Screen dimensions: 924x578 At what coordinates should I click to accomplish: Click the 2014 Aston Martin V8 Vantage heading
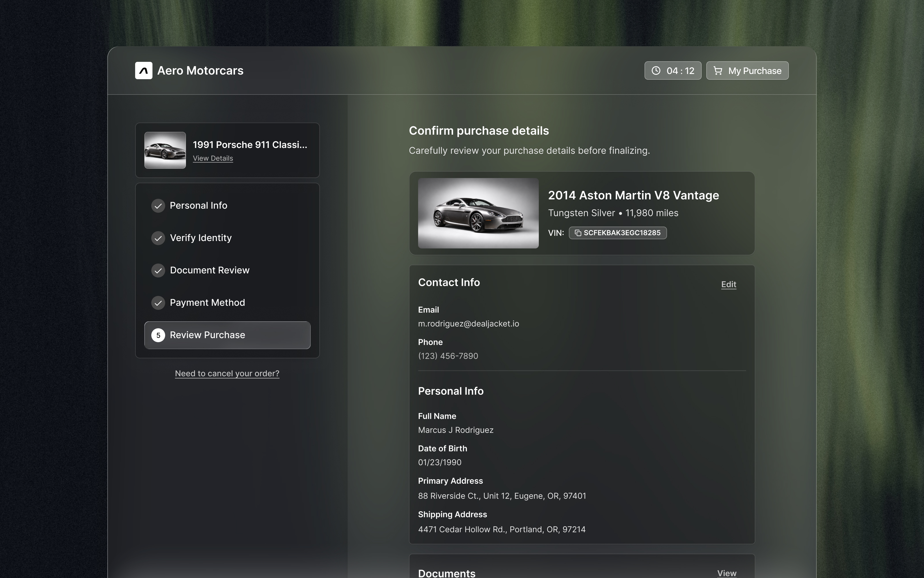point(634,195)
